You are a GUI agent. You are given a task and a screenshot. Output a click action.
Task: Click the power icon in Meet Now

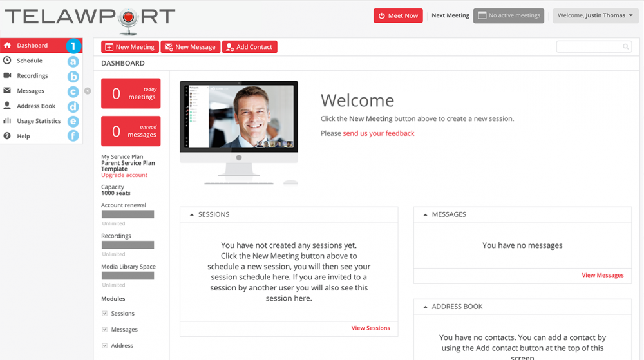pos(381,15)
